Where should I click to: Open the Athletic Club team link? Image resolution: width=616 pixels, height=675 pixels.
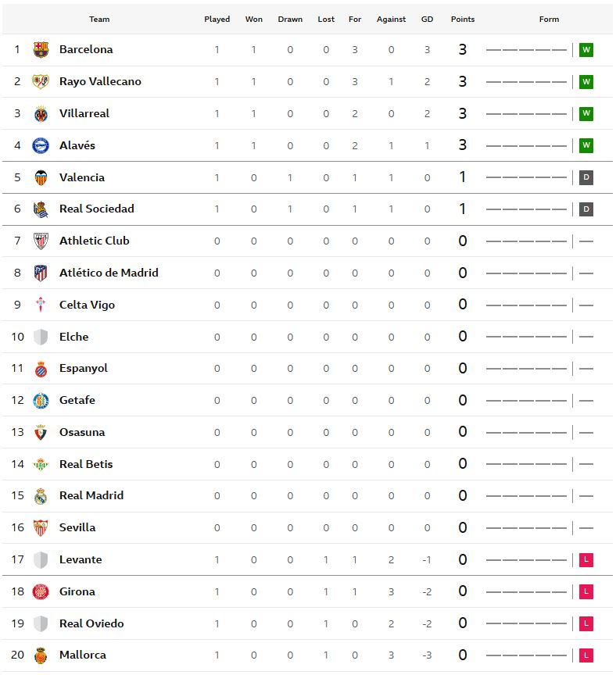pyautogui.click(x=94, y=241)
